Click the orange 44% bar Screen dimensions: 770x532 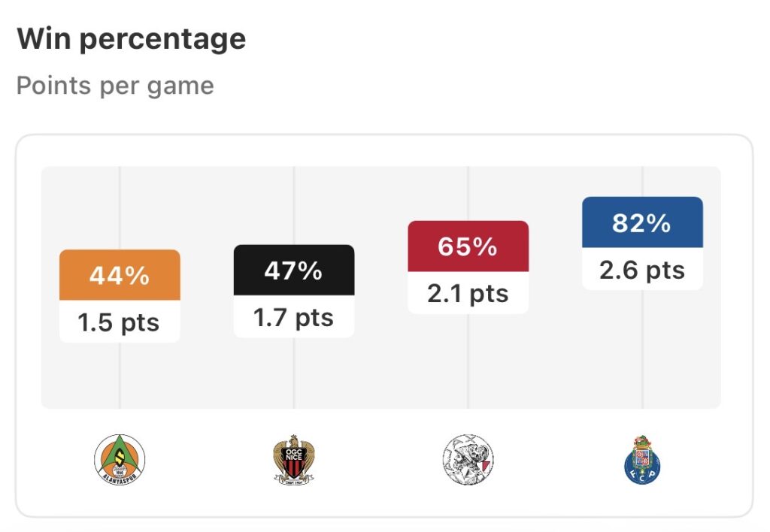(x=120, y=275)
